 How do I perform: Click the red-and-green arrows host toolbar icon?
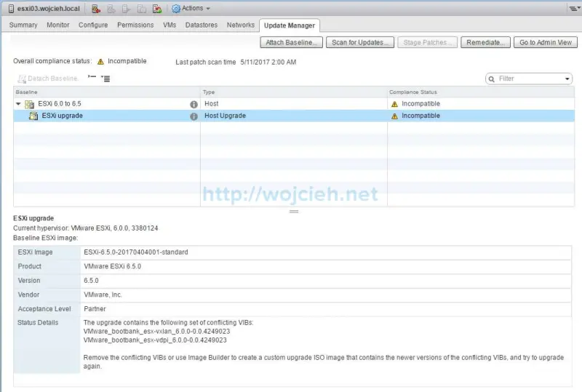pos(157,9)
